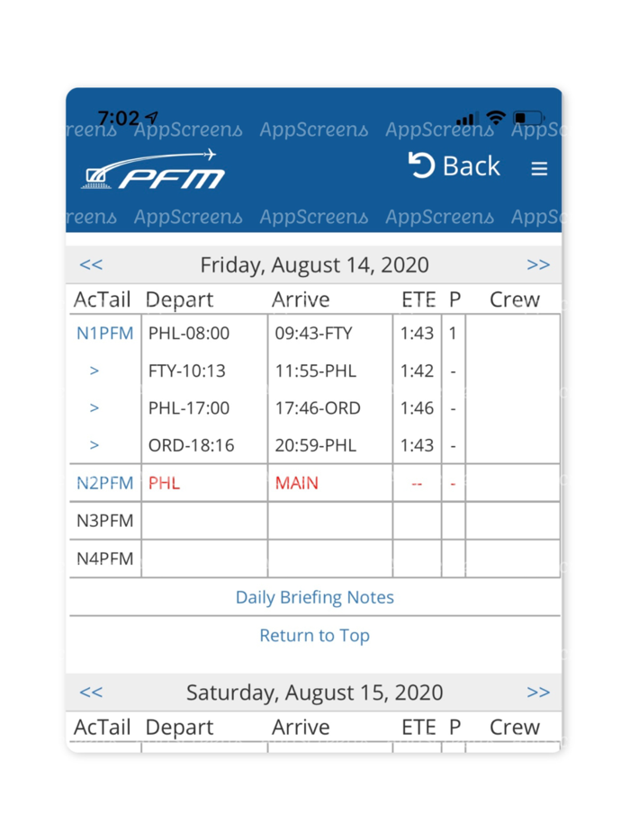Open Daily Briefing Notes
The image size is (630, 840).
coord(314,597)
